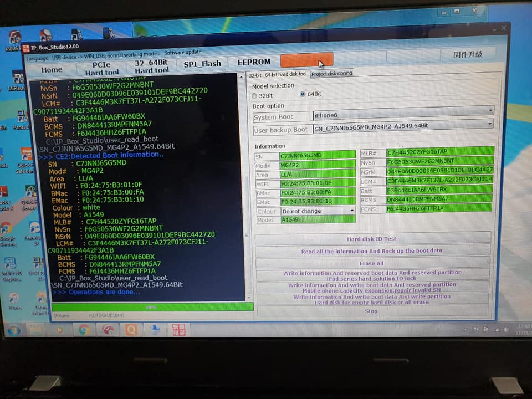
Task: Expand the User backup Boot dropdown
Action: coord(403,127)
